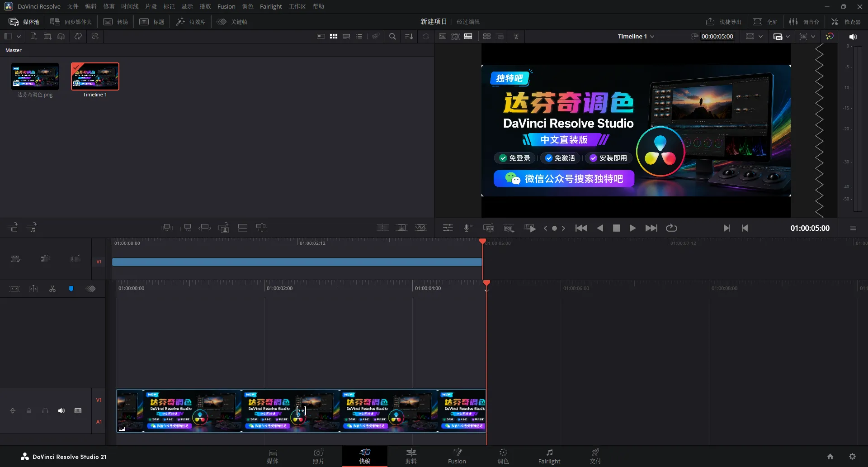Open the Fairlight menu in menu bar
868x467 pixels.
271,6
